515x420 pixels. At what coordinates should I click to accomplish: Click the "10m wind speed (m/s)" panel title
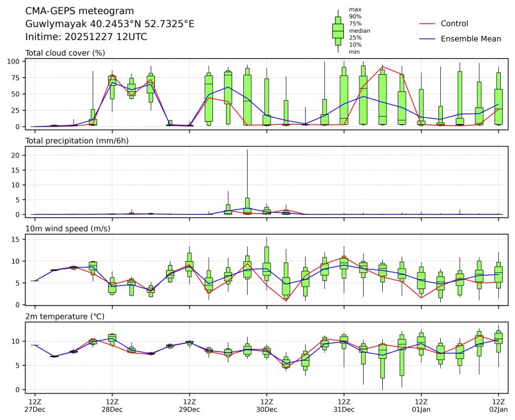point(66,229)
